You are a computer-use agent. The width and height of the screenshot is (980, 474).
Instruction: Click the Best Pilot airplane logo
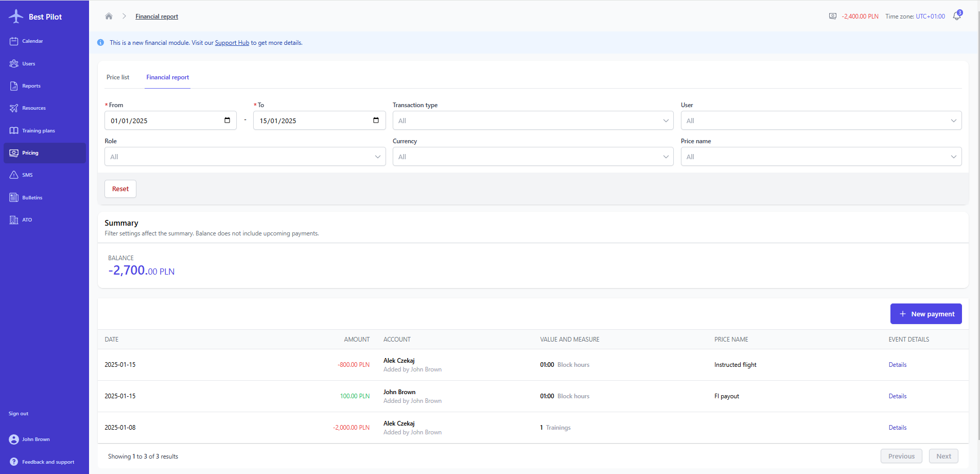pos(16,16)
